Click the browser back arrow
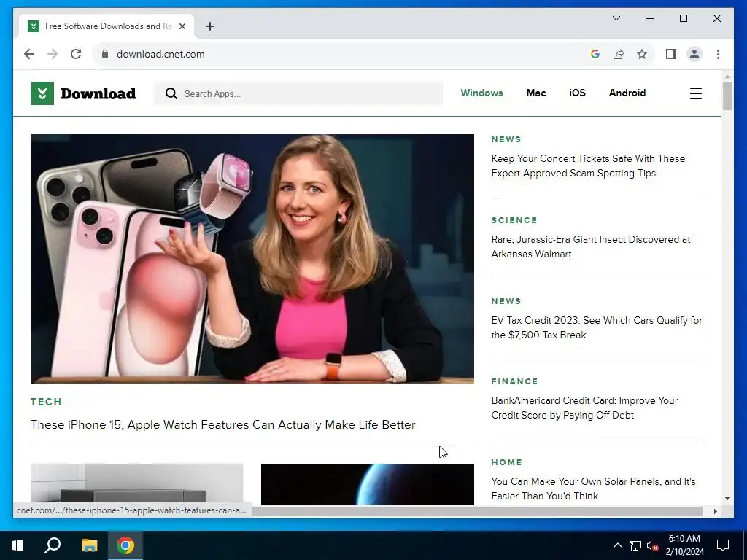 [29, 54]
